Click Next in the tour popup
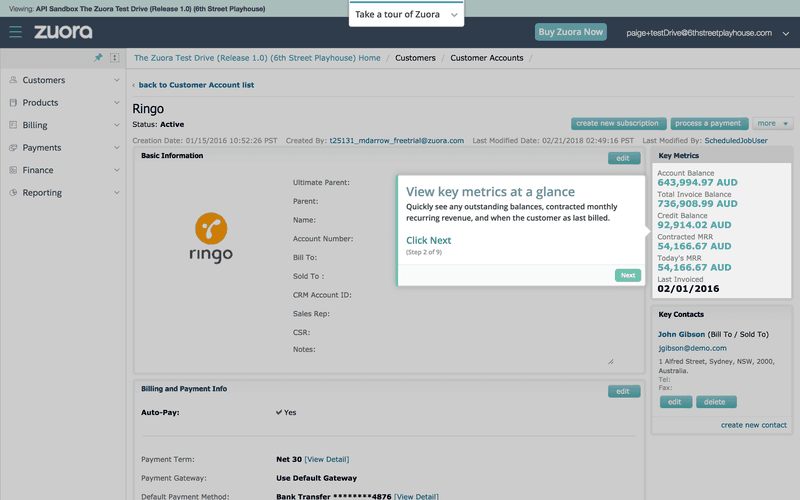The image size is (800, 500). (627, 275)
